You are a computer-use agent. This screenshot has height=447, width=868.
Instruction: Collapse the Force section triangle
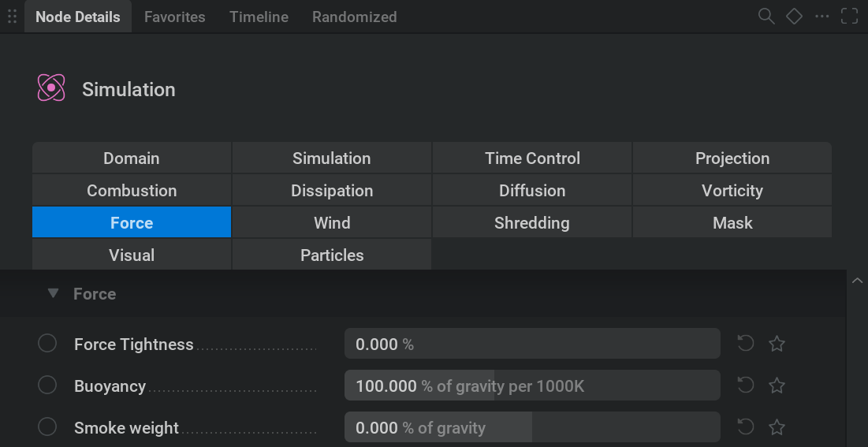(53, 293)
